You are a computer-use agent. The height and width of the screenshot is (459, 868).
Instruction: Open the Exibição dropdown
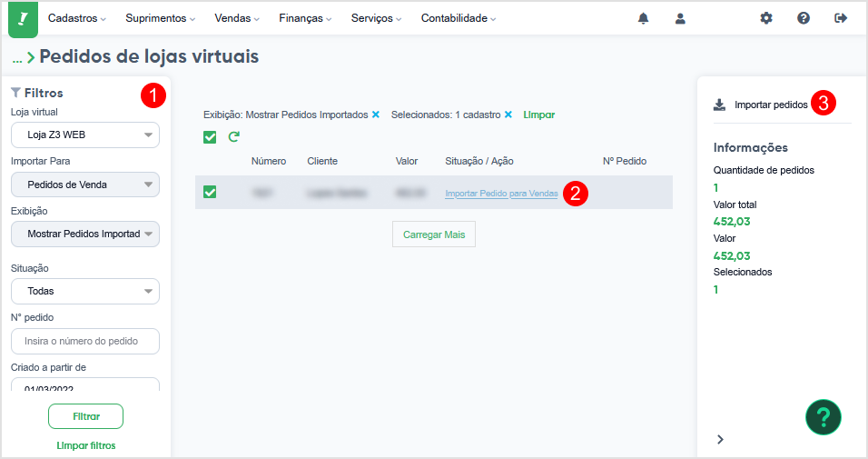click(x=85, y=234)
